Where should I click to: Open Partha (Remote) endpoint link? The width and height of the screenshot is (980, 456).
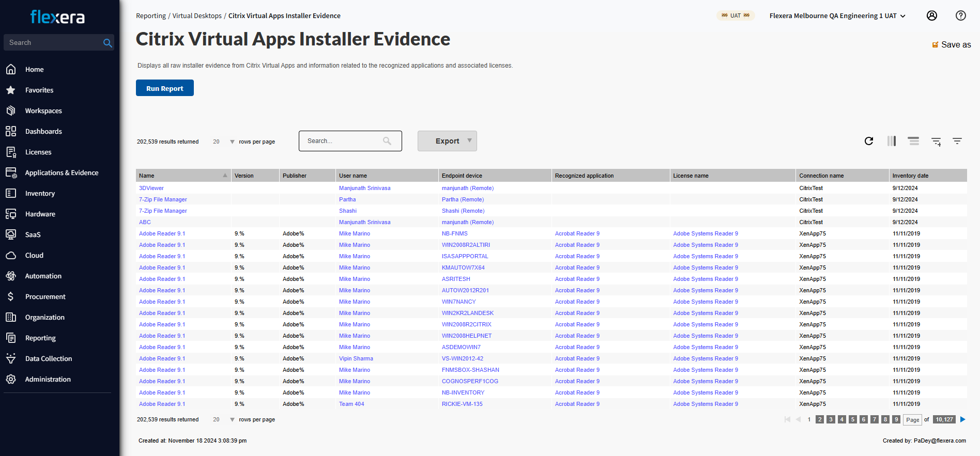coord(463,199)
